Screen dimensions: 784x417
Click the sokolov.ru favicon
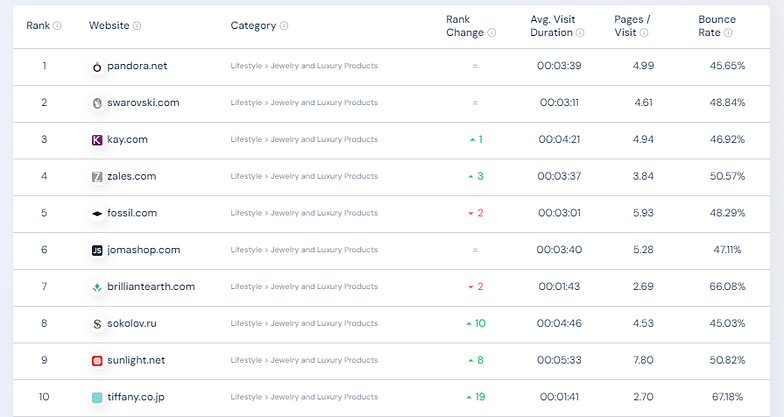[97, 324]
